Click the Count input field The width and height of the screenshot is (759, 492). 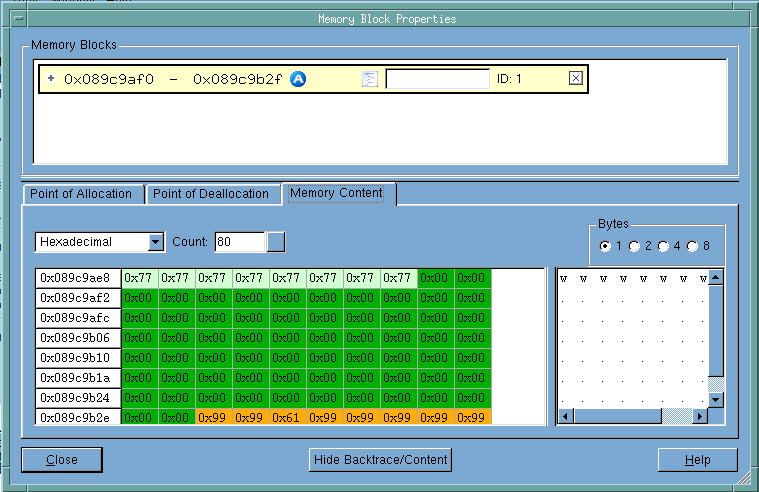(239, 242)
